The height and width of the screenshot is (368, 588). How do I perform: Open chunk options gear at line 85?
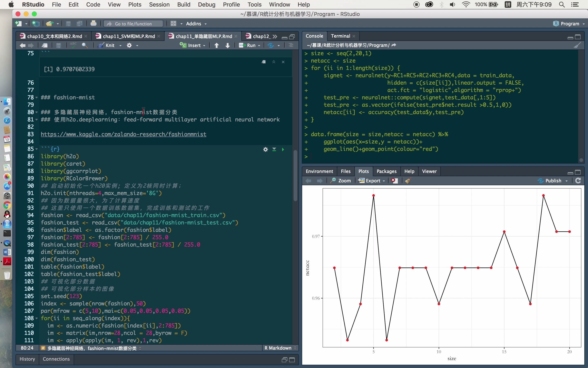coord(265,149)
